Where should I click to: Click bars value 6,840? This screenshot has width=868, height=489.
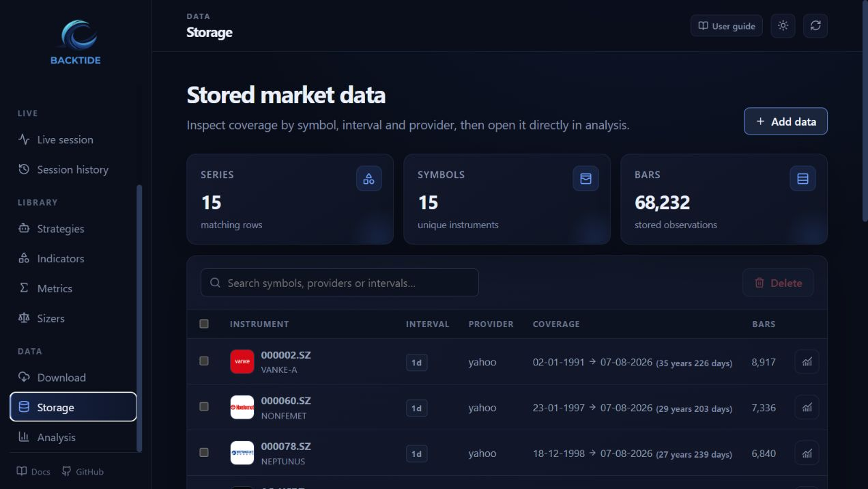(764, 453)
